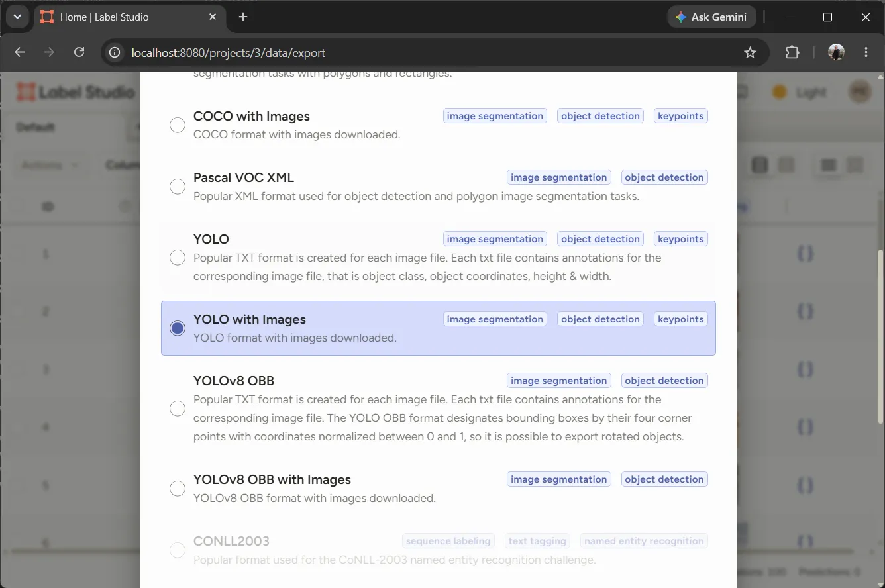Select the YOLO with Images radio button
The image size is (885, 588).
[178, 328]
